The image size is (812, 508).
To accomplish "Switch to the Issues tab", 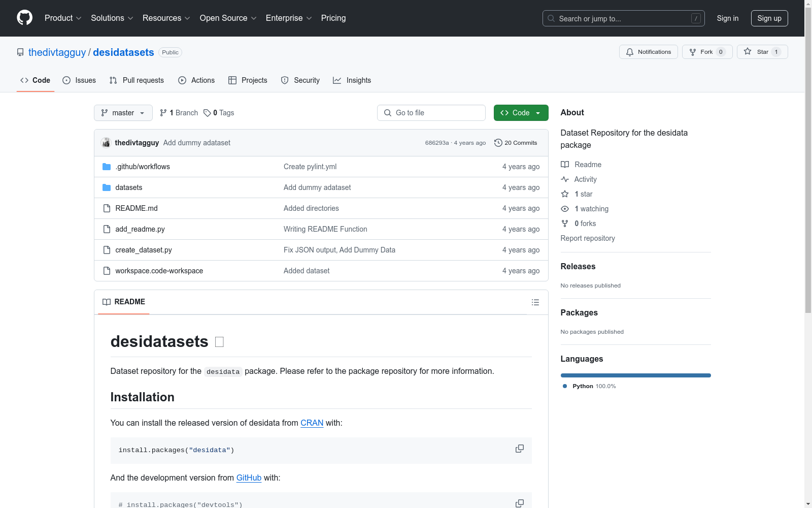I will pos(79,80).
